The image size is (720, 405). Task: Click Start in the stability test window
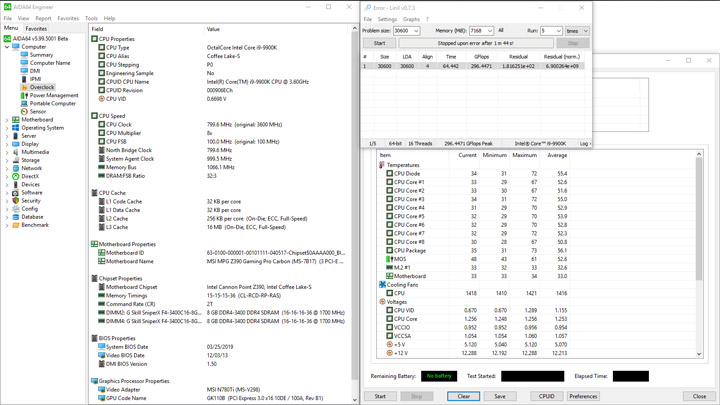(x=380, y=396)
